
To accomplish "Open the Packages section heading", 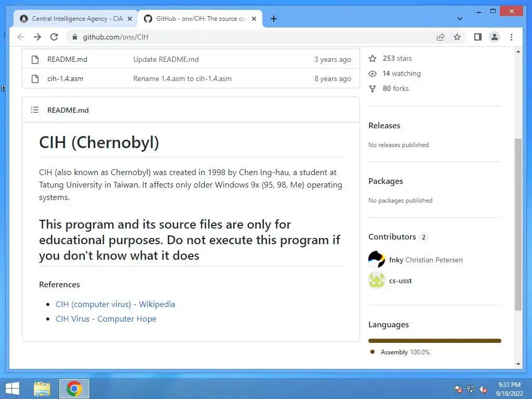I will 386,181.
